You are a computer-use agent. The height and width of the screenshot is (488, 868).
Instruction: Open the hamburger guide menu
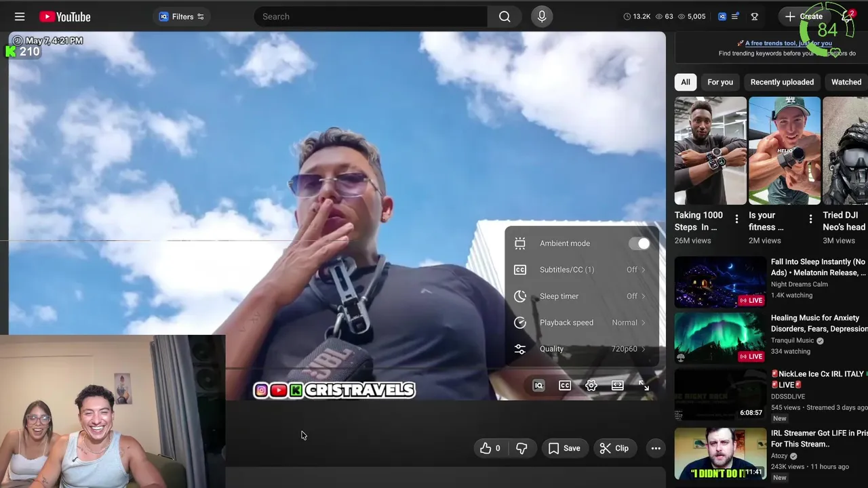tap(20, 16)
